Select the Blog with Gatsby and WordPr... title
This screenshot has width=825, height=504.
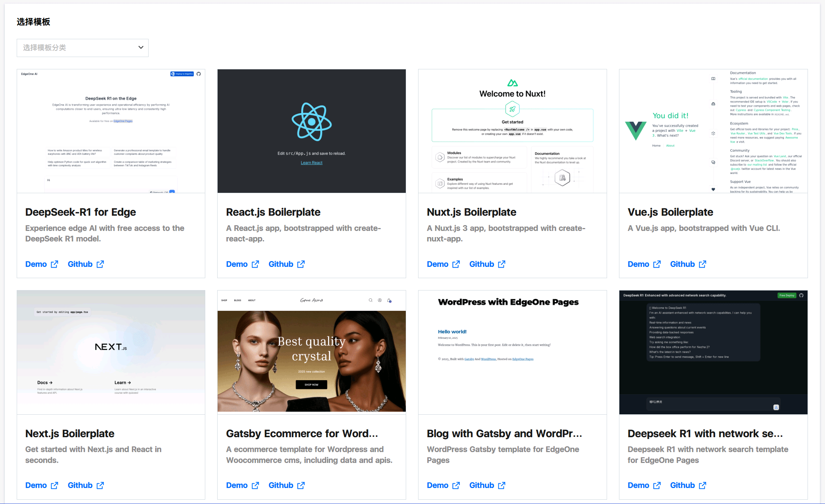pyautogui.click(x=505, y=434)
